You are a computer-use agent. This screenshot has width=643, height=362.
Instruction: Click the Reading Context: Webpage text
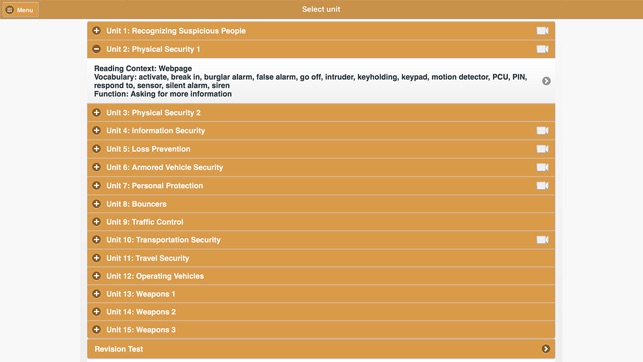(x=143, y=68)
